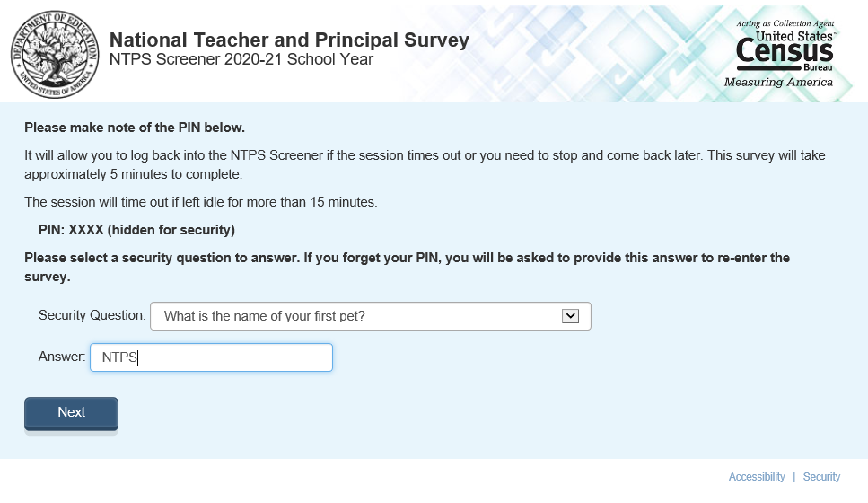868x503 pixels.
Task: Click the "National Teacher and Principal Survey" title
Action: click(x=289, y=40)
